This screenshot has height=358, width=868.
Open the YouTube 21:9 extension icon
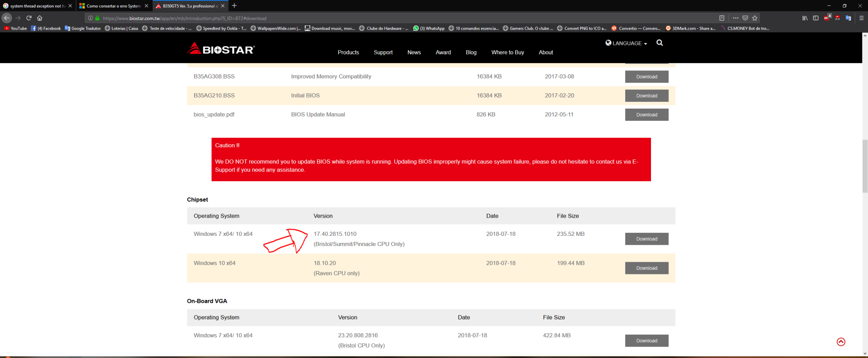point(837,18)
